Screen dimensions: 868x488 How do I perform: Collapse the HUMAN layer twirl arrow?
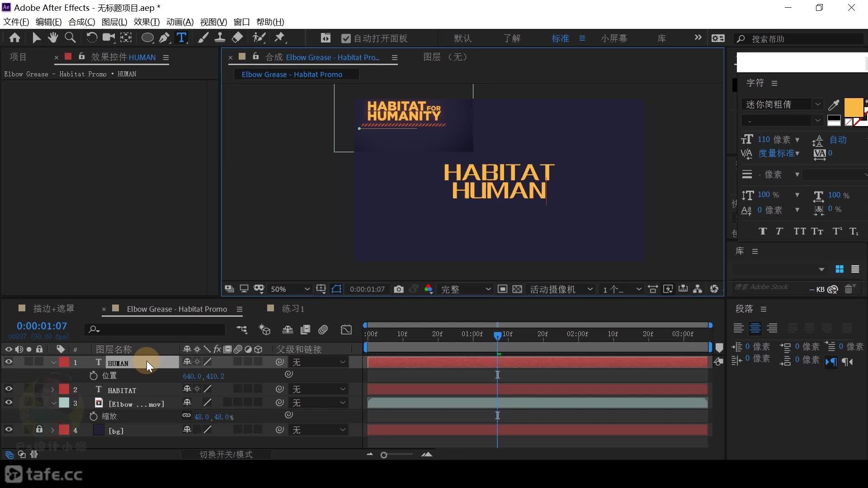tap(53, 362)
